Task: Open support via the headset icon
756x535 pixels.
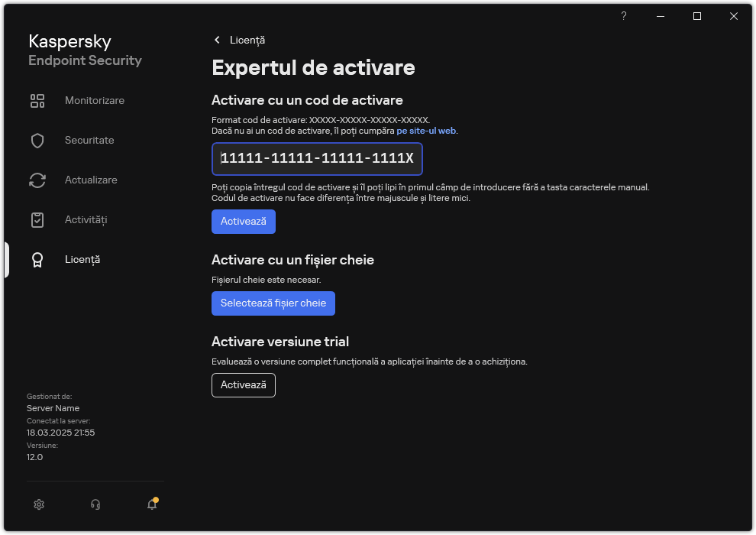Action: [x=95, y=504]
